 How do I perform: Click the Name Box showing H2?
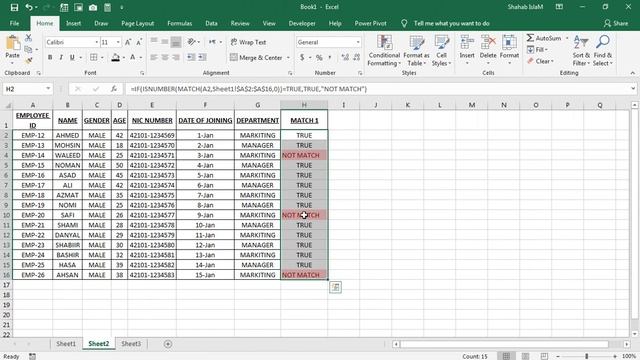[23, 89]
